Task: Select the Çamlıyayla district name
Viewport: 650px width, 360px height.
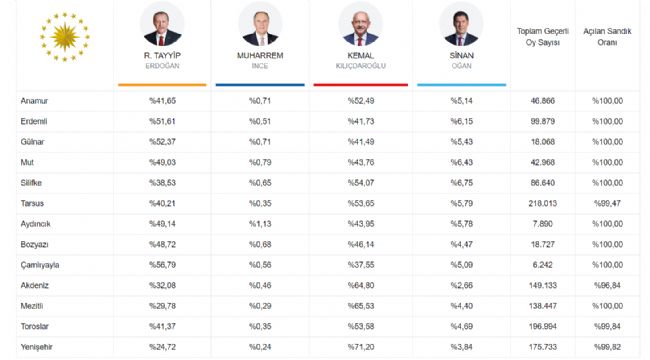Action: [x=40, y=265]
